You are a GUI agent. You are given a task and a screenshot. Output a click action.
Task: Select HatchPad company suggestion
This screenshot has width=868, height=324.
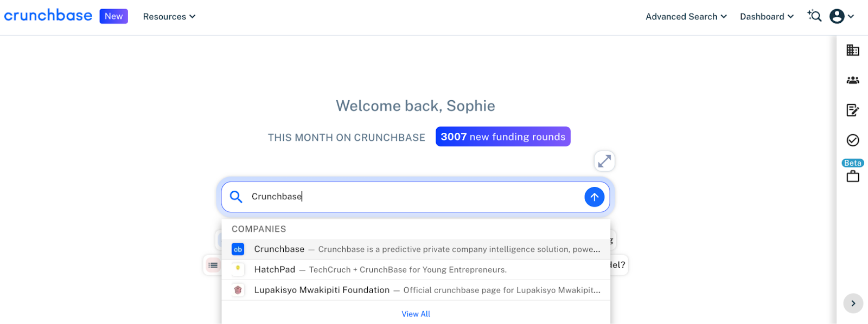(x=416, y=270)
